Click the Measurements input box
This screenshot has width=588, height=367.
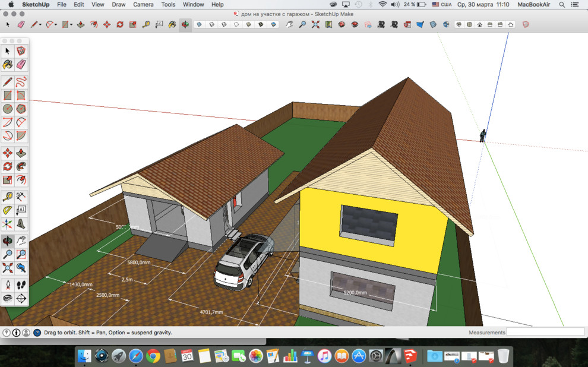click(x=545, y=332)
